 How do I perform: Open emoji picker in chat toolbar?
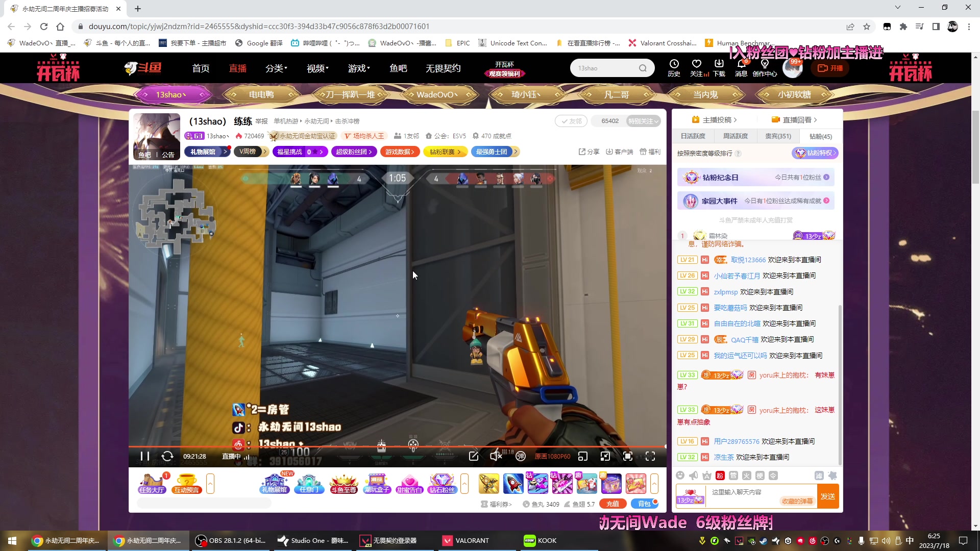pyautogui.click(x=680, y=475)
